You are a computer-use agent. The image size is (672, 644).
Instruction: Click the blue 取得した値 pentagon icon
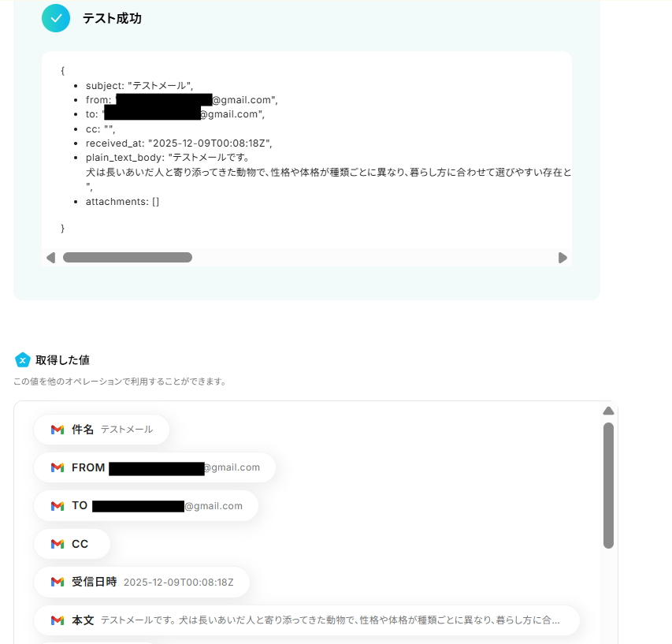tap(22, 359)
